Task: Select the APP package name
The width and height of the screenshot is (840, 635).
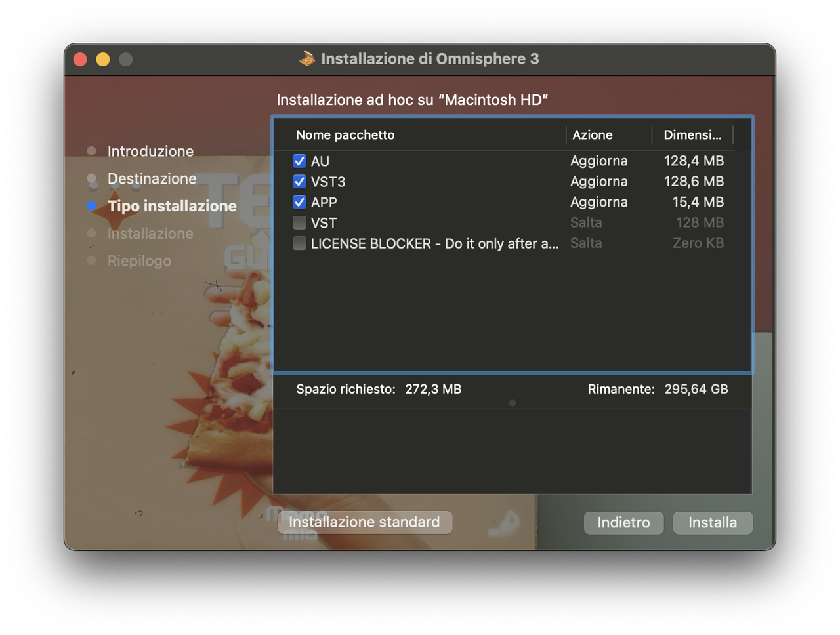Action: point(324,203)
